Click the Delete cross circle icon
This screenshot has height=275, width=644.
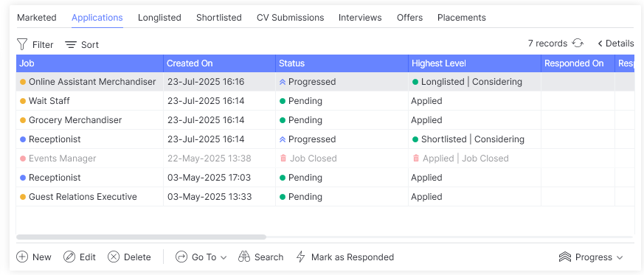[114, 257]
